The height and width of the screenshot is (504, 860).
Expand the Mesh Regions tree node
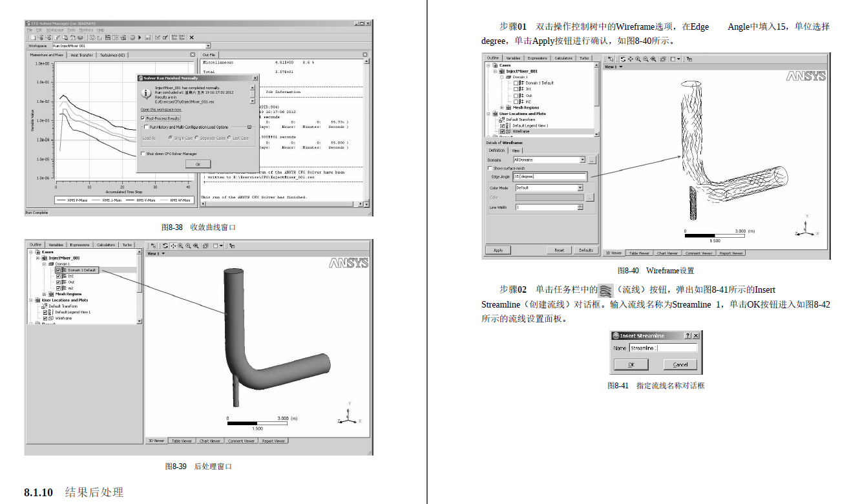501,108
